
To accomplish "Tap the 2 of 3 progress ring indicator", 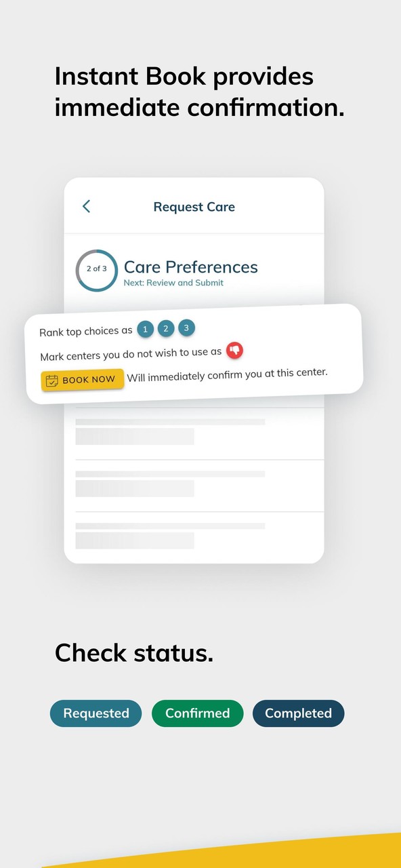I will click(96, 269).
